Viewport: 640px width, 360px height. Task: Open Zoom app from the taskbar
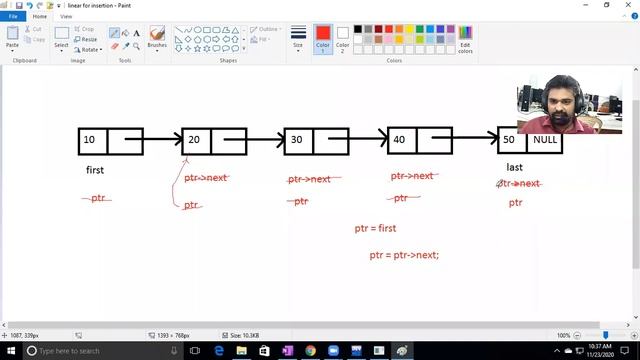(x=333, y=351)
